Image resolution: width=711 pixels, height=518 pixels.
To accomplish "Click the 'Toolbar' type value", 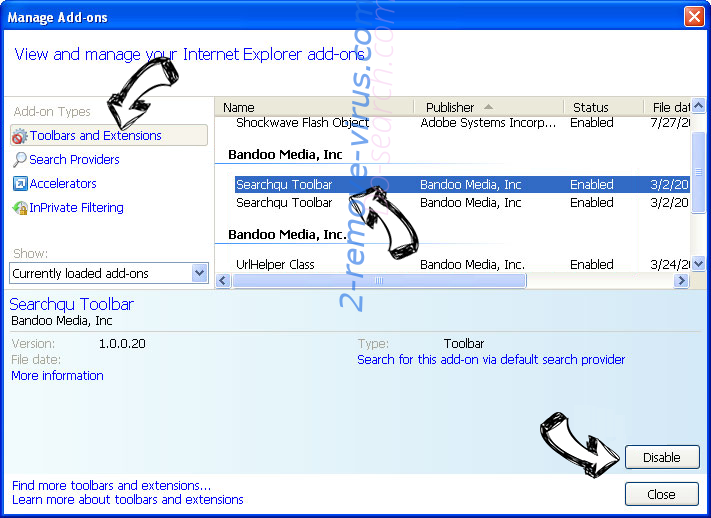I will pos(464,343).
